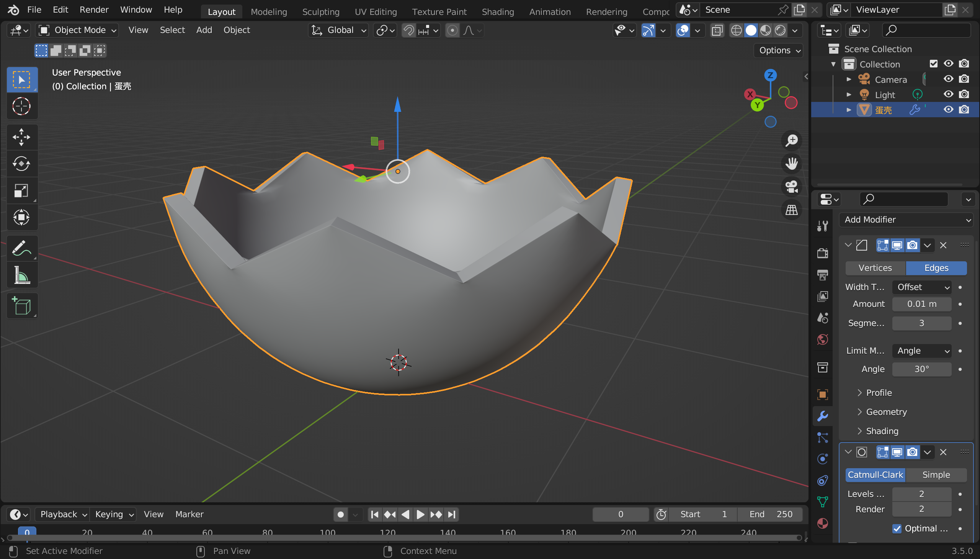Hide the 蛋壳 object in viewport

point(949,110)
